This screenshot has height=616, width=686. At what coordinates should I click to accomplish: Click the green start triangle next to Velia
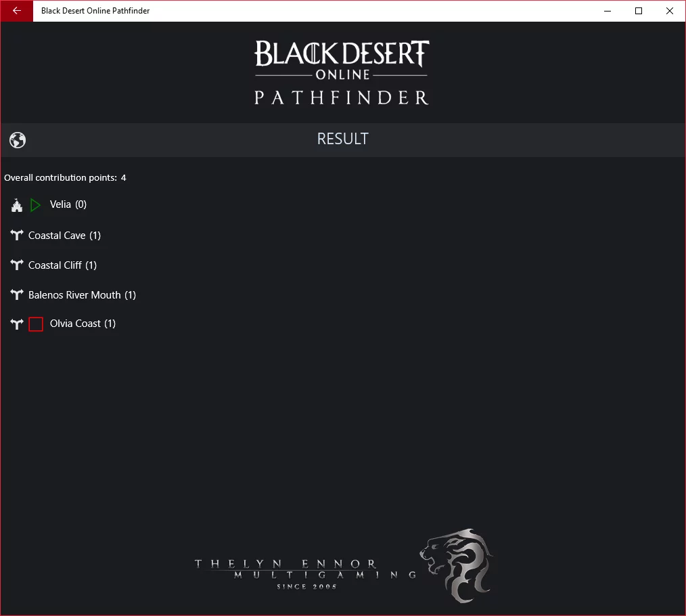coord(35,205)
